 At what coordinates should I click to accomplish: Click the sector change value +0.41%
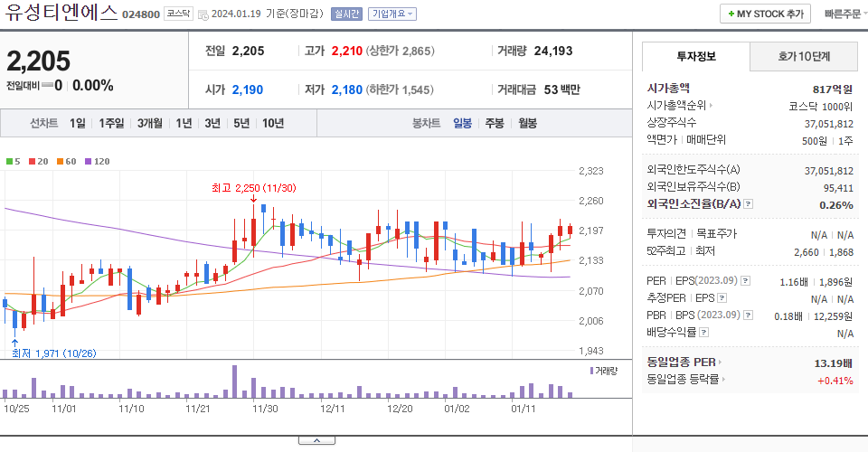[835, 381]
